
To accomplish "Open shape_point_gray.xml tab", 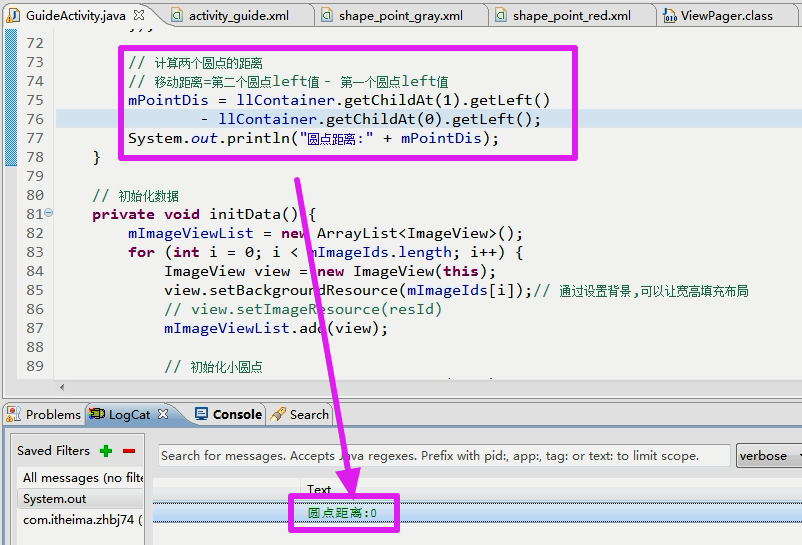I will tap(400, 15).
